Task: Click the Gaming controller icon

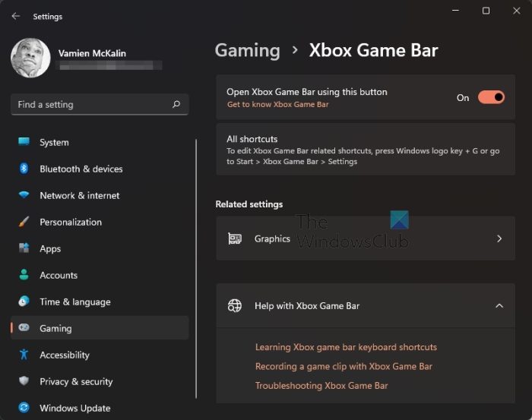Action: (24, 327)
